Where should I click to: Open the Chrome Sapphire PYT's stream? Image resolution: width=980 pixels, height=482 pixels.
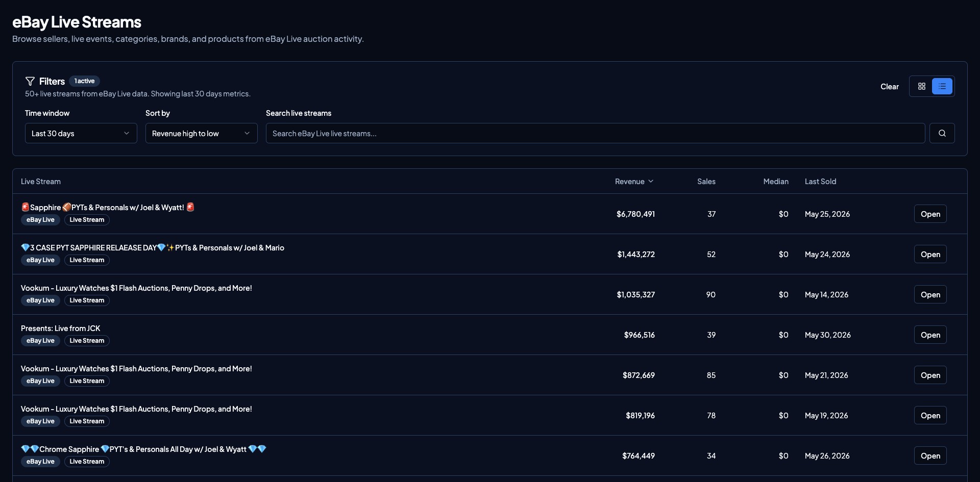(x=930, y=455)
